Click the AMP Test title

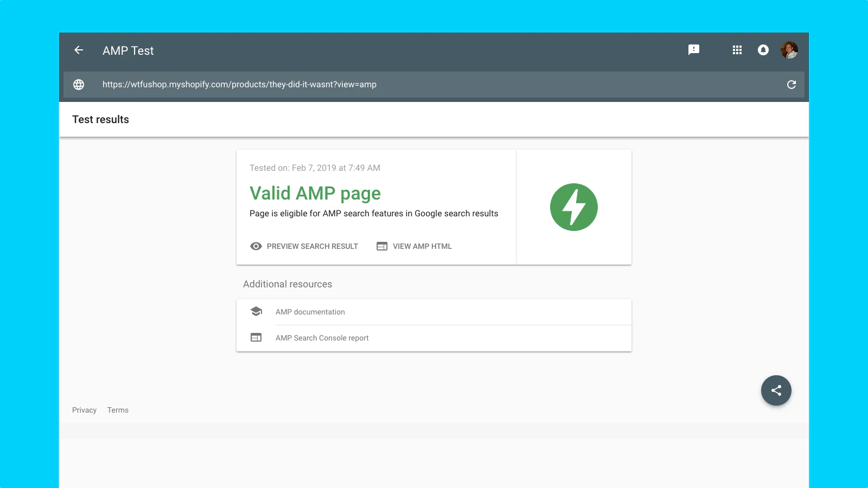[128, 50]
